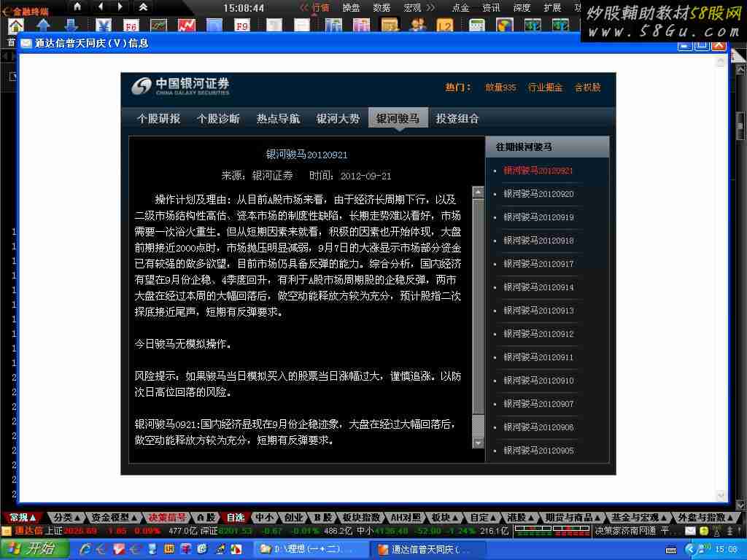Open hot link 放量935
Viewport: 747px width, 560px height.
(x=500, y=87)
